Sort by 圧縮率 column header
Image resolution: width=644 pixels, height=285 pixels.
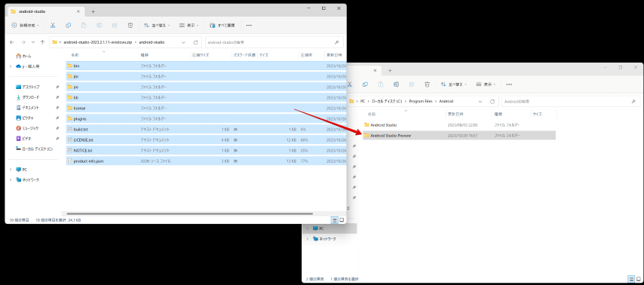coord(306,54)
